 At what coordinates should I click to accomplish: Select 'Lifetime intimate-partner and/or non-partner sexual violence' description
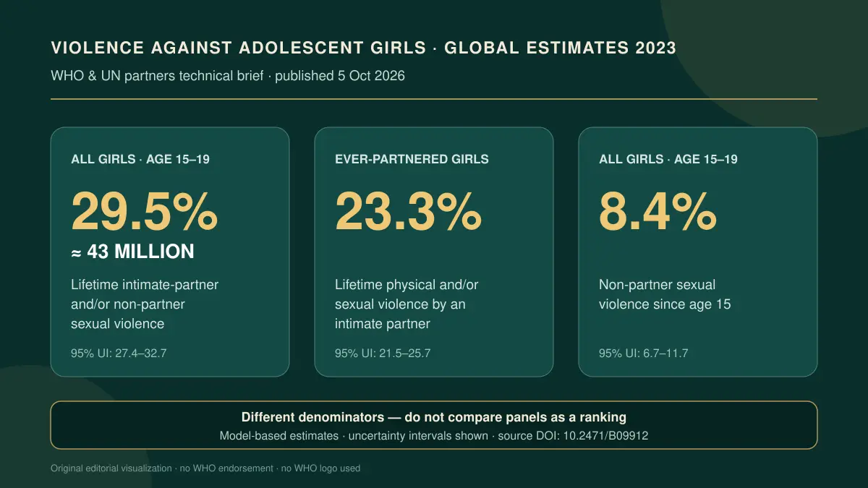(145, 304)
